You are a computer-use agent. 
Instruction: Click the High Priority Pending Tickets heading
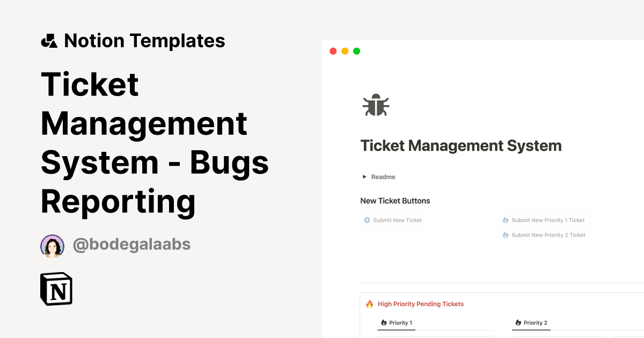click(x=420, y=304)
